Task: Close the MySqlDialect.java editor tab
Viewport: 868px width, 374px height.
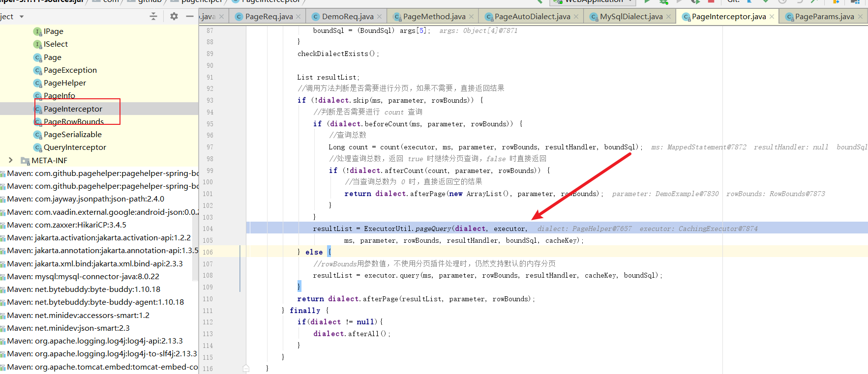Action: [668, 17]
